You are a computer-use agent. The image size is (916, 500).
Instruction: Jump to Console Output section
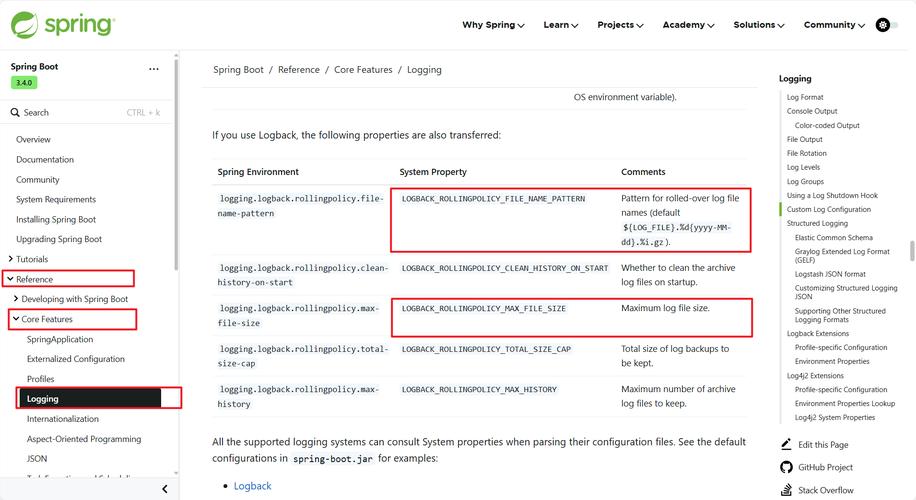pos(812,111)
